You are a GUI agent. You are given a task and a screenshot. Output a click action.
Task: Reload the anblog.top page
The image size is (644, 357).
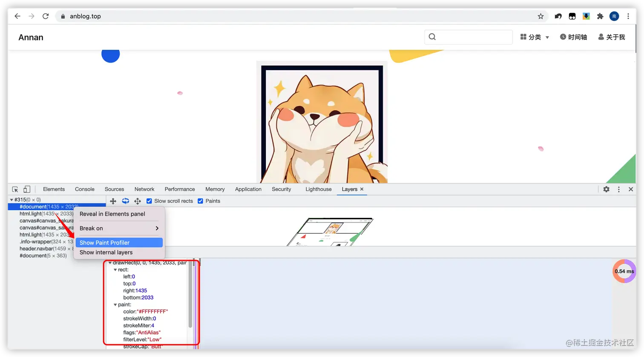coord(46,16)
